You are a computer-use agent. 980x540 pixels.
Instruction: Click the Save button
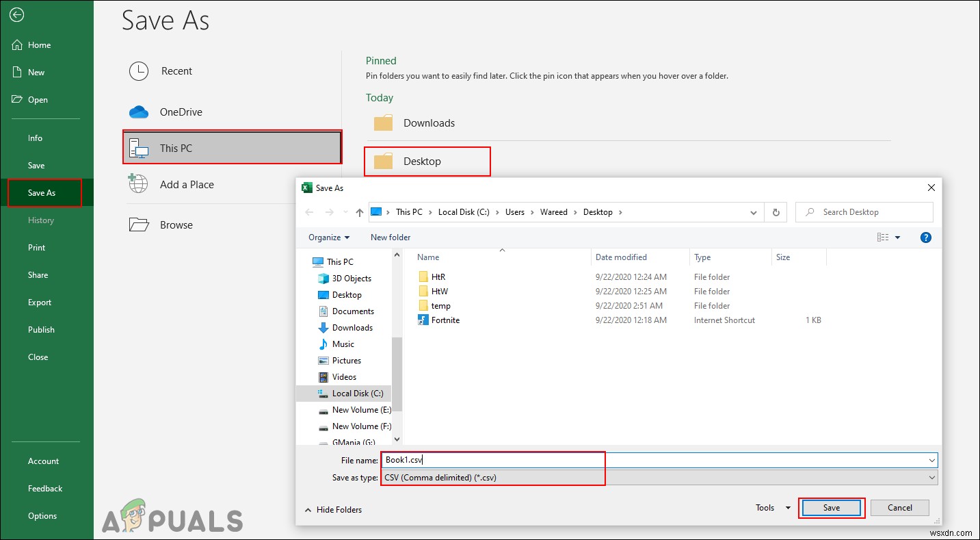pos(832,507)
